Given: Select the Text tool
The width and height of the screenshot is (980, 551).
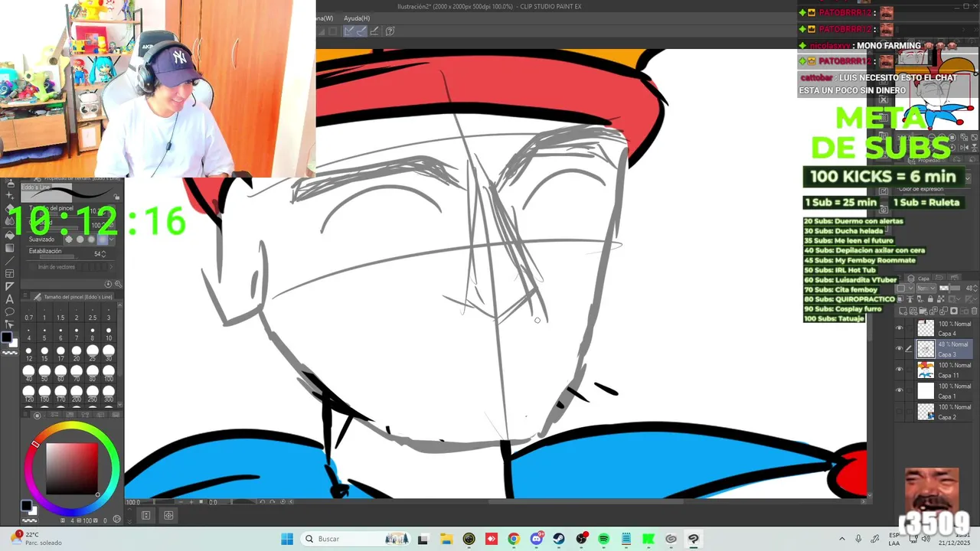Looking at the screenshot, I should click(x=10, y=299).
